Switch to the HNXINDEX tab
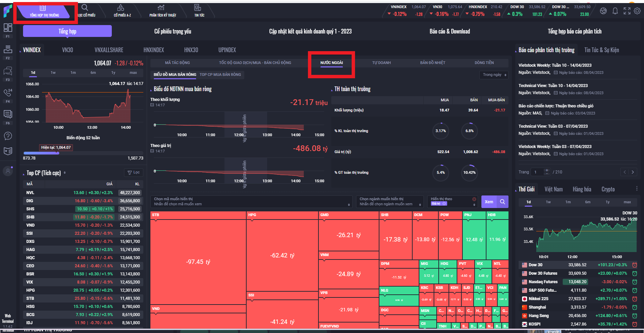The height and width of the screenshot is (333, 644). [153, 50]
